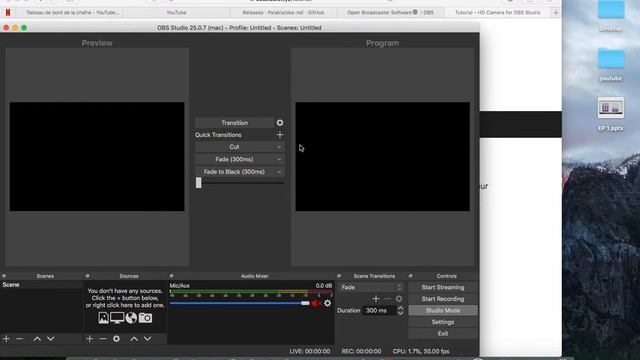Apply the Fade (300ms) quick transition
Viewport: 640px width, 360px height.
click(x=234, y=159)
